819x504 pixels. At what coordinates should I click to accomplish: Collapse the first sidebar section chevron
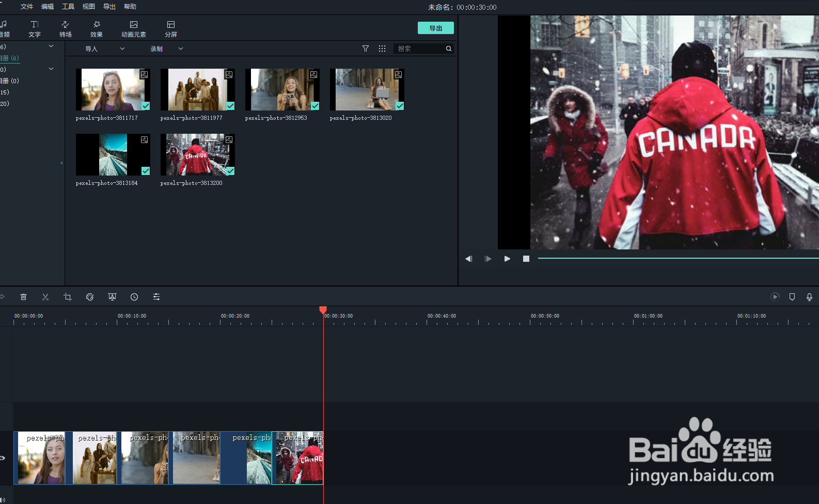tap(51, 46)
